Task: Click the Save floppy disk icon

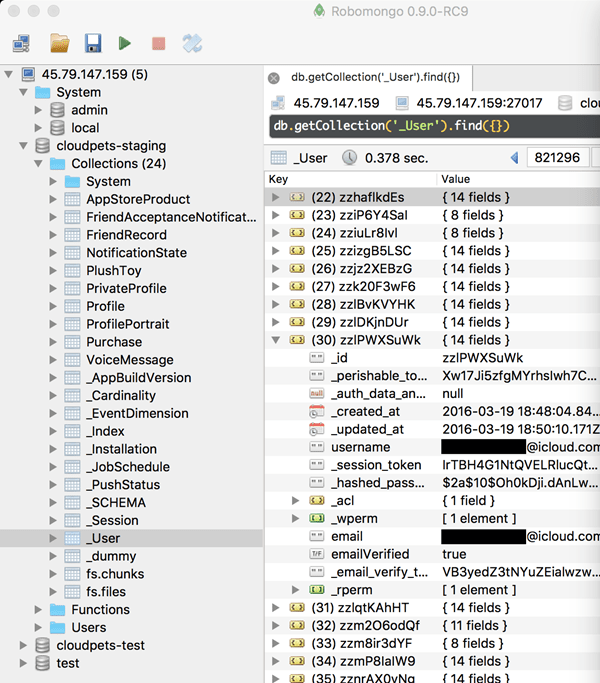Action: tap(92, 43)
